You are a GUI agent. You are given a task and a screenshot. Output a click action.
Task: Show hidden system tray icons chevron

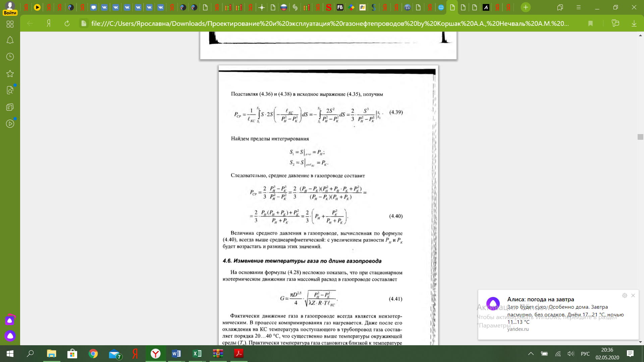(531, 354)
